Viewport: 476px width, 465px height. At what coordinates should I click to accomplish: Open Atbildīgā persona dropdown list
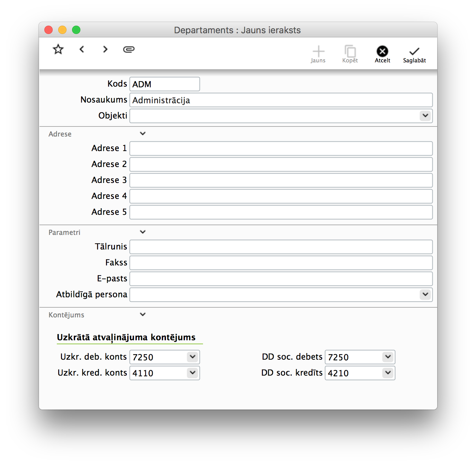pos(425,294)
